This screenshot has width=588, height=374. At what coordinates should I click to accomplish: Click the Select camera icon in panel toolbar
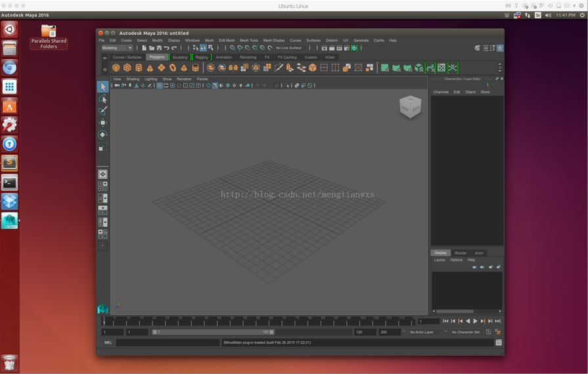(117, 85)
